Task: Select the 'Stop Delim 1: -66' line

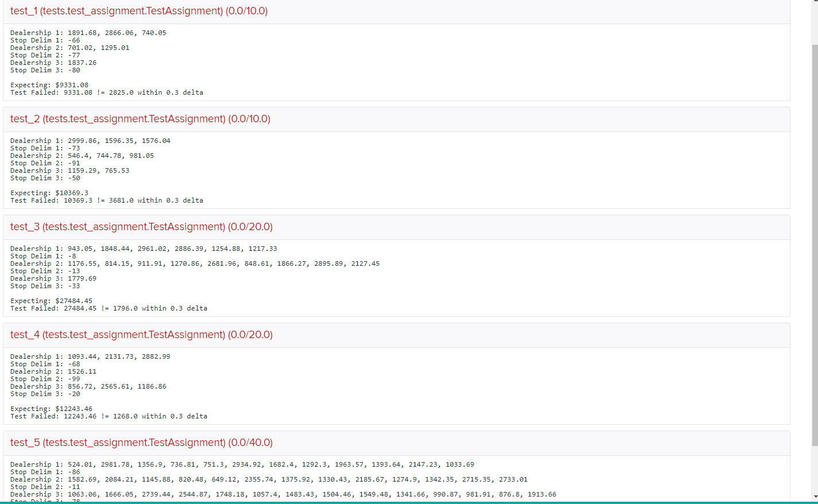Action: click(x=45, y=40)
